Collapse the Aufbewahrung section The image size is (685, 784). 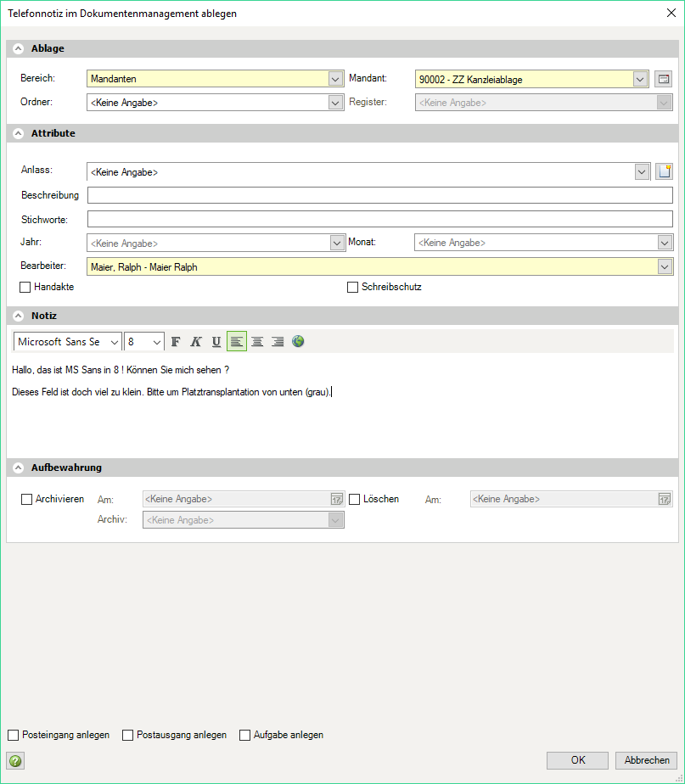[x=19, y=468]
